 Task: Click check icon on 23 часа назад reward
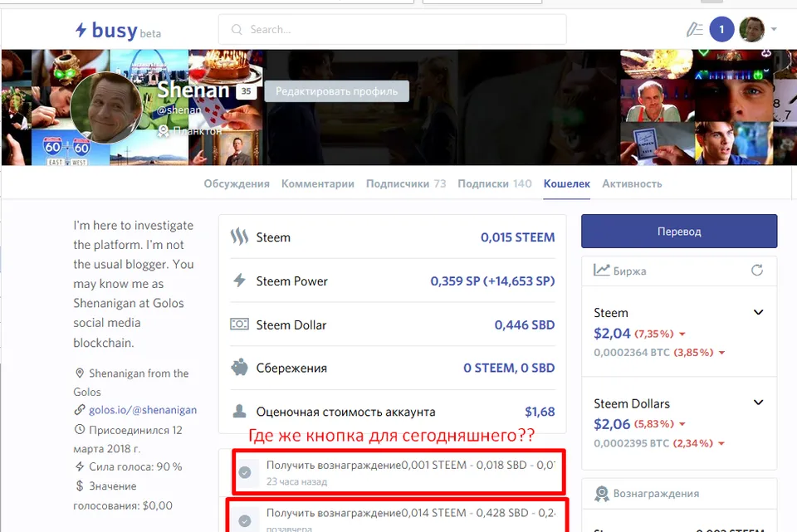tap(245, 472)
